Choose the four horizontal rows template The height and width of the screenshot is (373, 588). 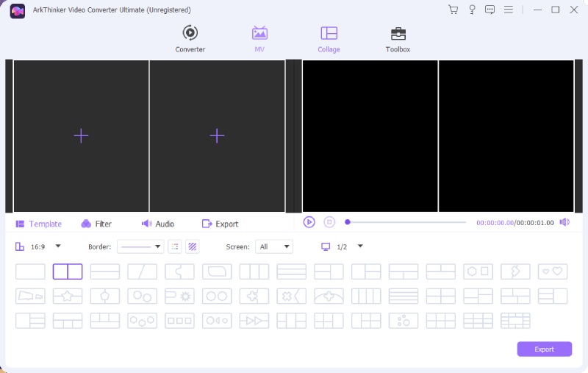[x=404, y=296]
